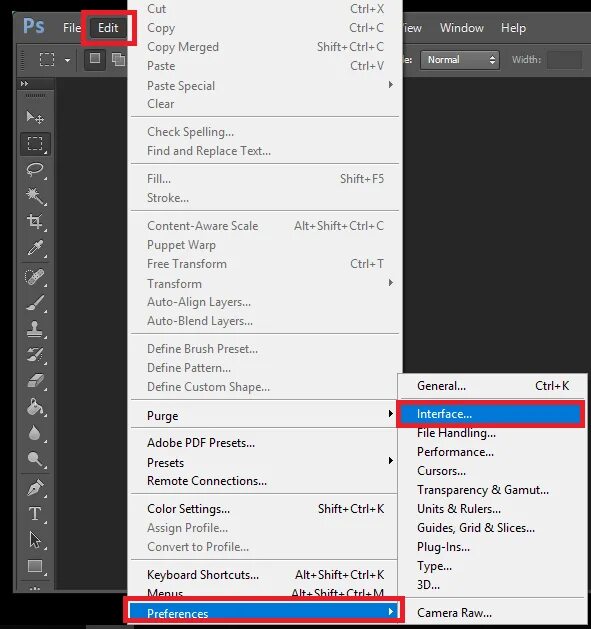Open 3D preferences
The image size is (591, 629).
pos(492,584)
